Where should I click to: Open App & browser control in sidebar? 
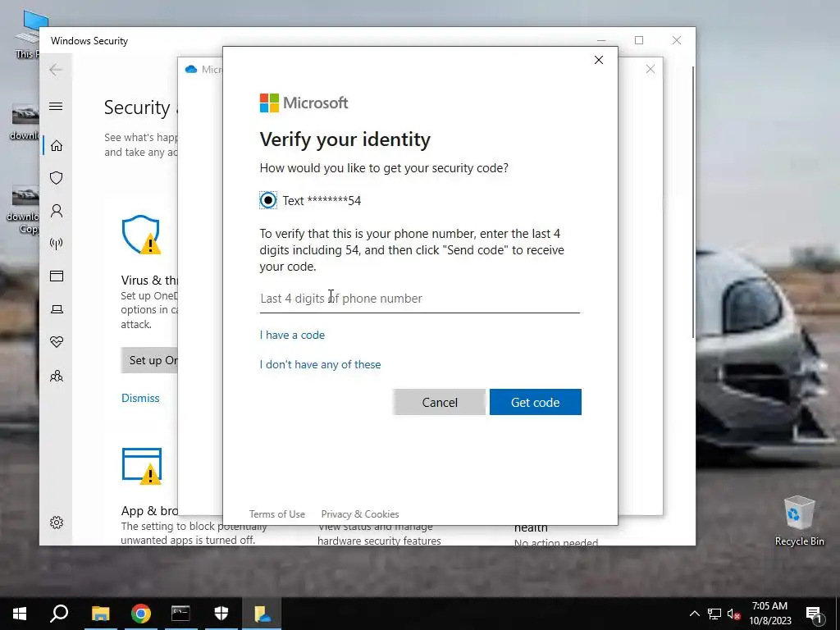pos(57,276)
